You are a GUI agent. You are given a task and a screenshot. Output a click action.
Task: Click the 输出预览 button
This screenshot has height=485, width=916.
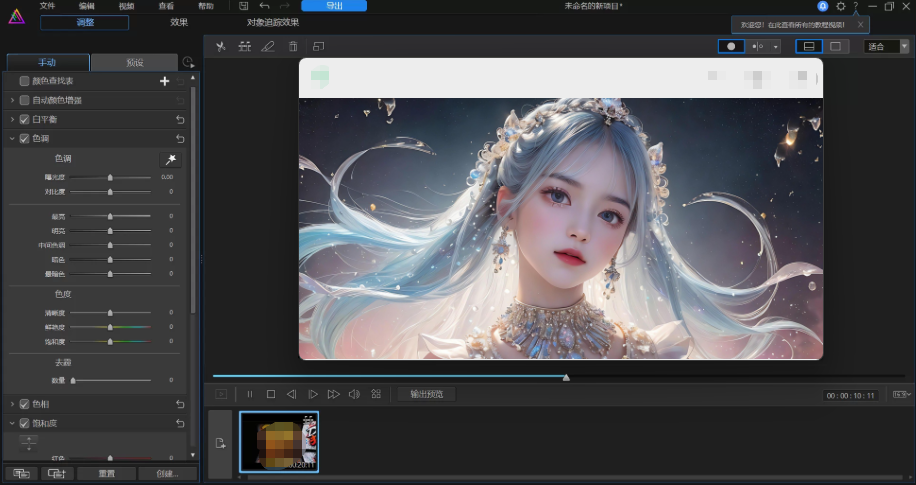click(x=426, y=394)
